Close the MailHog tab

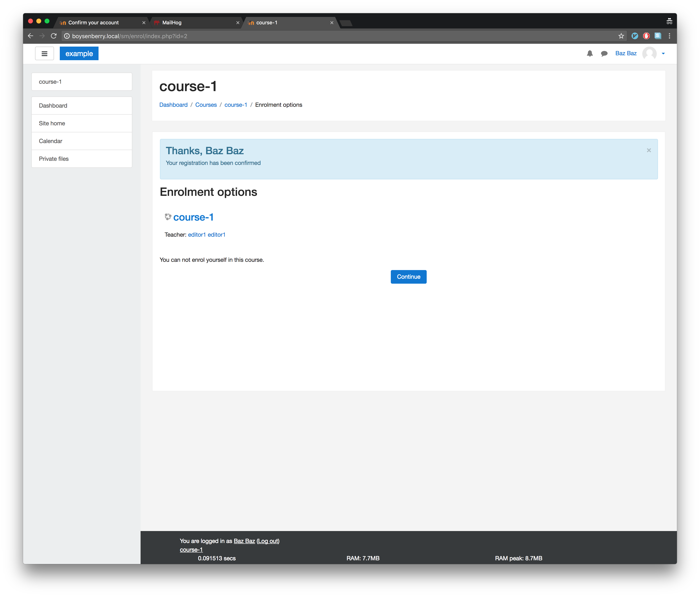point(238,23)
